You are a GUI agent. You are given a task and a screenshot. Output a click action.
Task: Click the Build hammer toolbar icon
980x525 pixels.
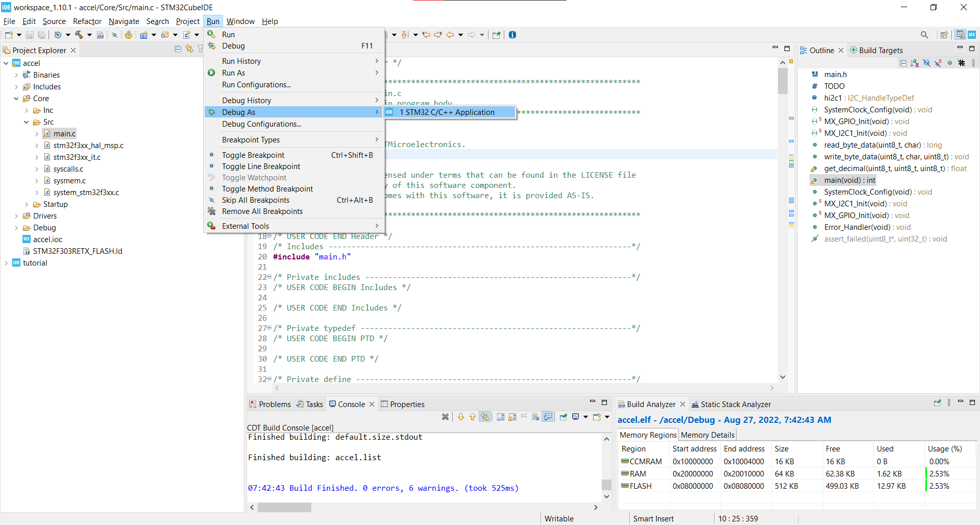79,35
